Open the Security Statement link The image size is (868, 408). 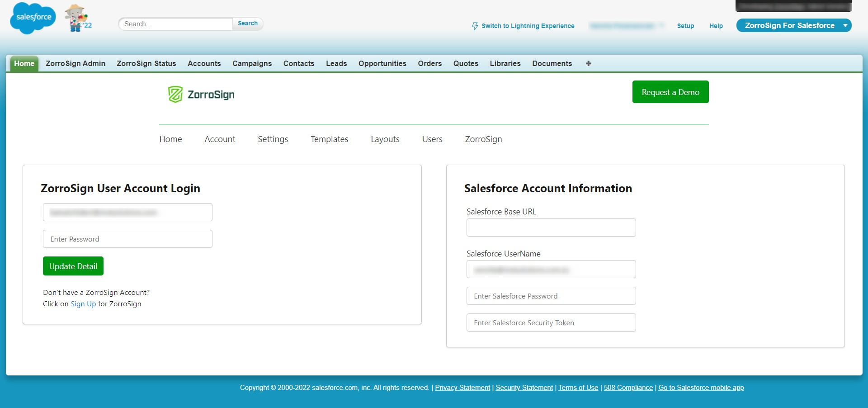[x=524, y=388]
